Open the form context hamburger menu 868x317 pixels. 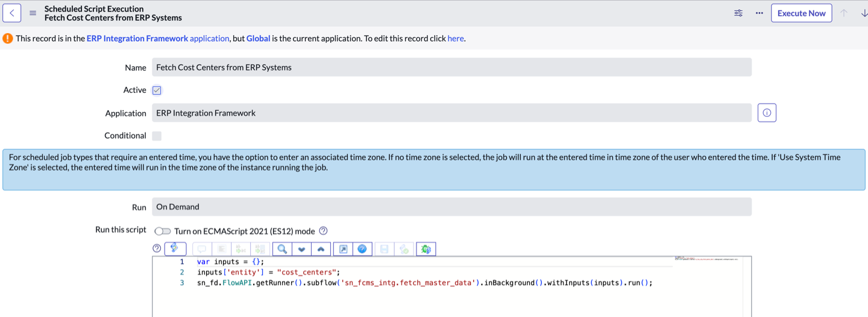(33, 13)
